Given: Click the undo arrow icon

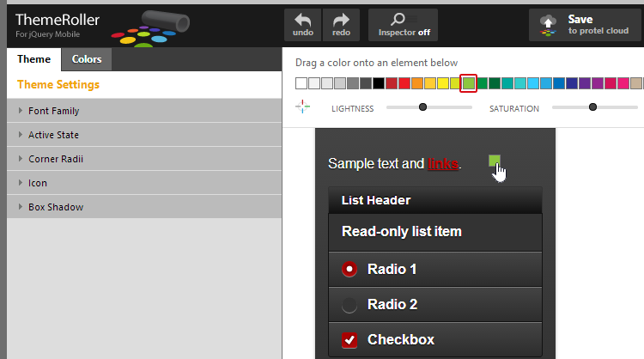Looking at the screenshot, I should point(302,20).
